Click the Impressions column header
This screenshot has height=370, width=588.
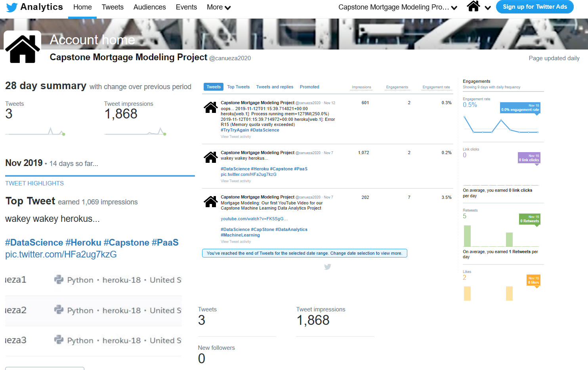[x=361, y=87]
